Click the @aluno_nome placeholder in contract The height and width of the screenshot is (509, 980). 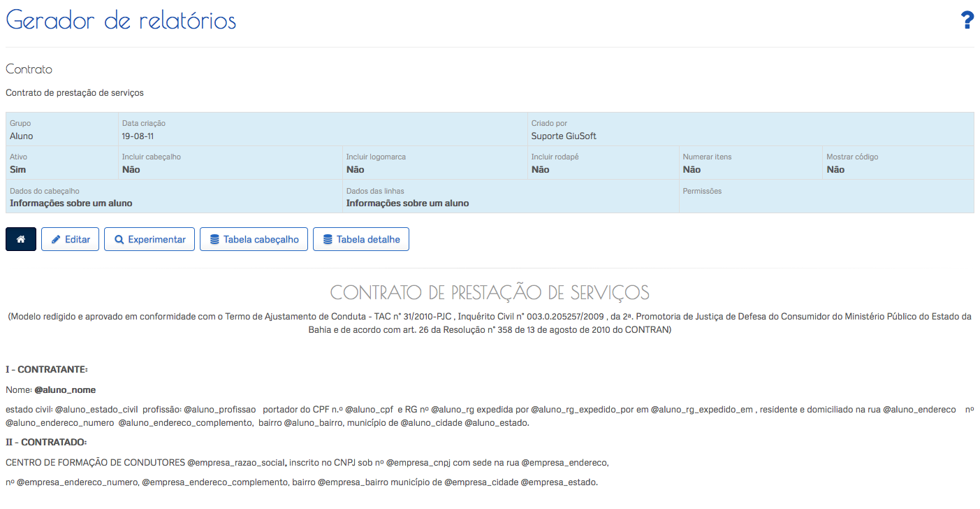[x=65, y=389]
